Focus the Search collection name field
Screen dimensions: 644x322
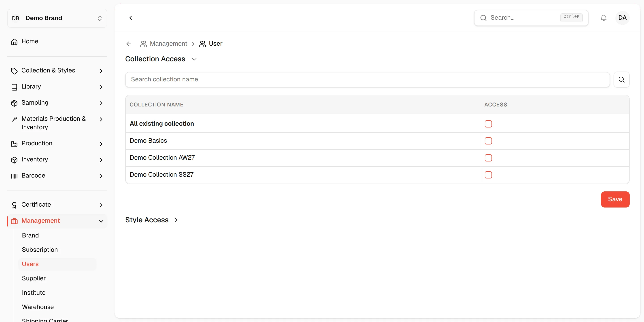[367, 80]
